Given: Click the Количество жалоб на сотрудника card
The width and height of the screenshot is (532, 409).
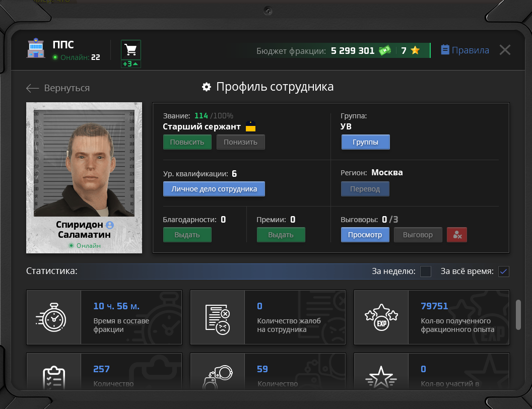Looking at the screenshot, I should click(x=268, y=317).
